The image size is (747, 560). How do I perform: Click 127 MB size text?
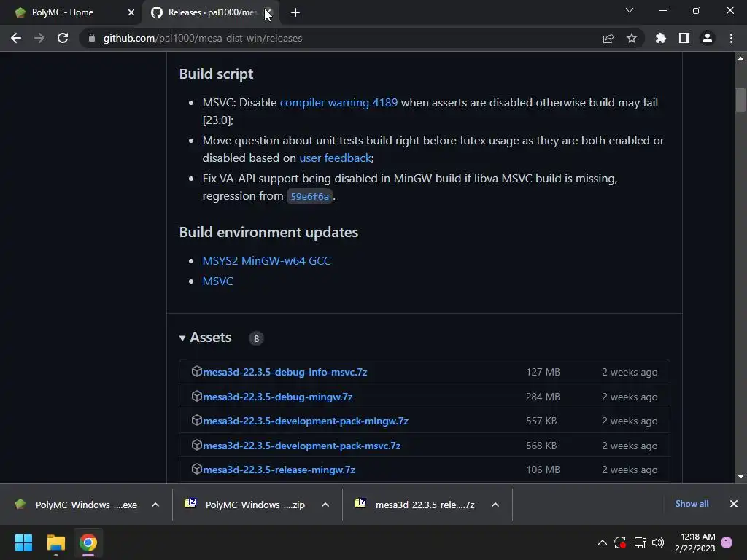coord(543,372)
